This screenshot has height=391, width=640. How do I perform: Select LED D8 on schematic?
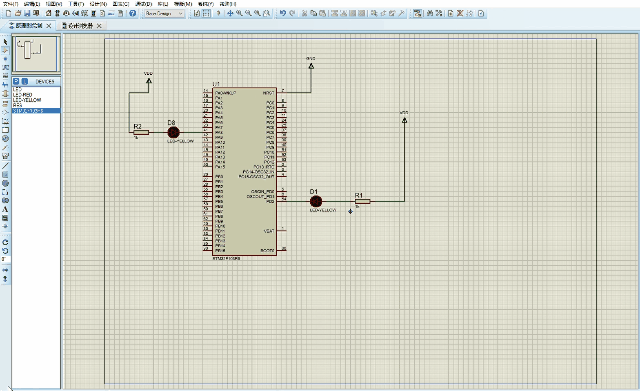click(x=173, y=132)
